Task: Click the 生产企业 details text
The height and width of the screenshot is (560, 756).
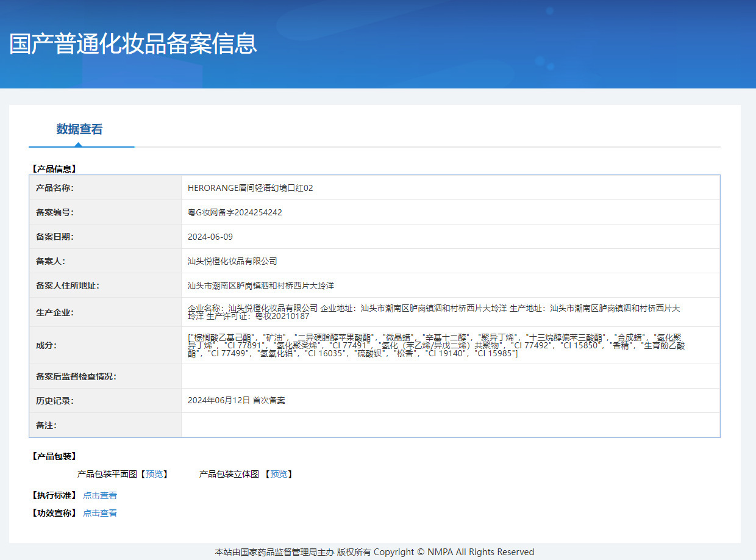Action: [434, 312]
